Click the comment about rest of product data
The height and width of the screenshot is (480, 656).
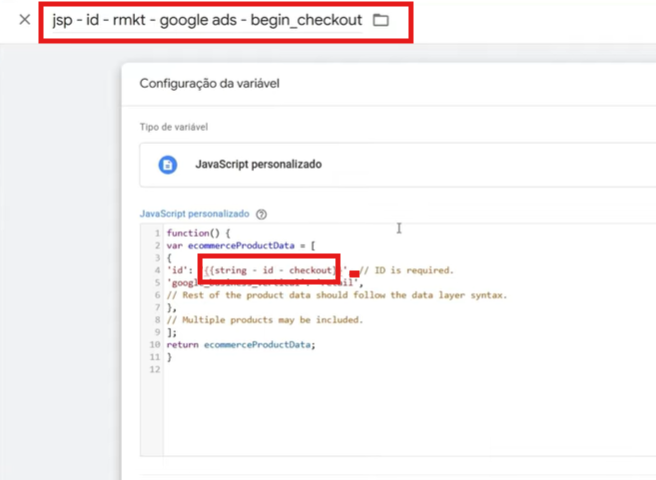click(337, 295)
